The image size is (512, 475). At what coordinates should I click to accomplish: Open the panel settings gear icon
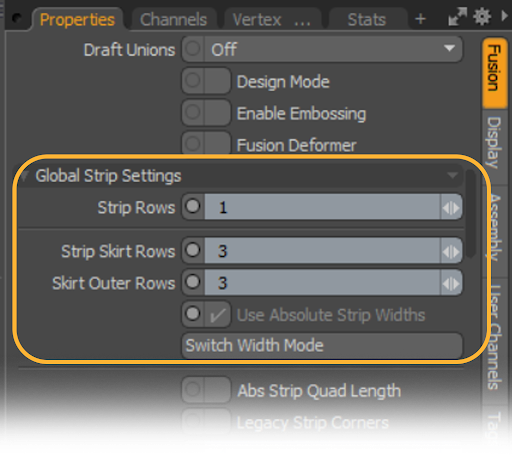[482, 17]
